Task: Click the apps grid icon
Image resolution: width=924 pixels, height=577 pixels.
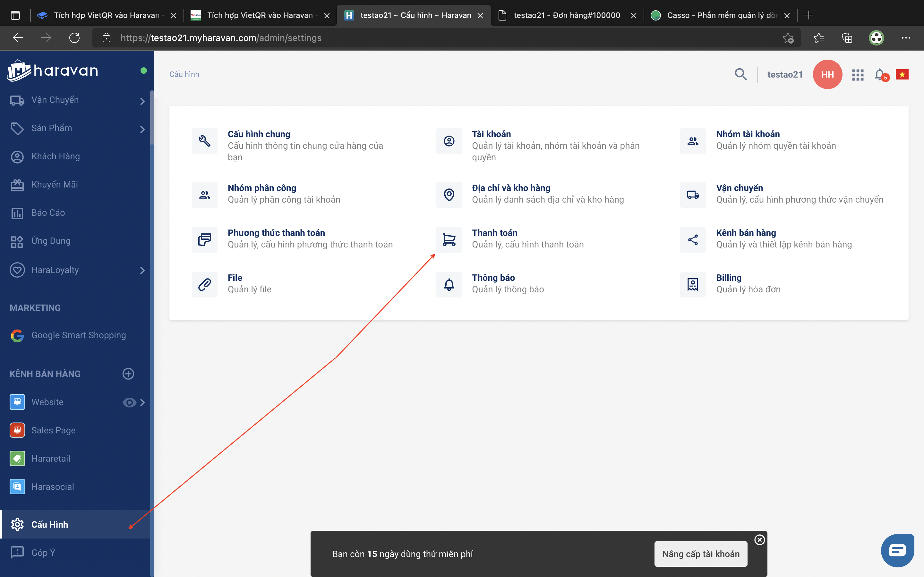Action: [x=858, y=75]
